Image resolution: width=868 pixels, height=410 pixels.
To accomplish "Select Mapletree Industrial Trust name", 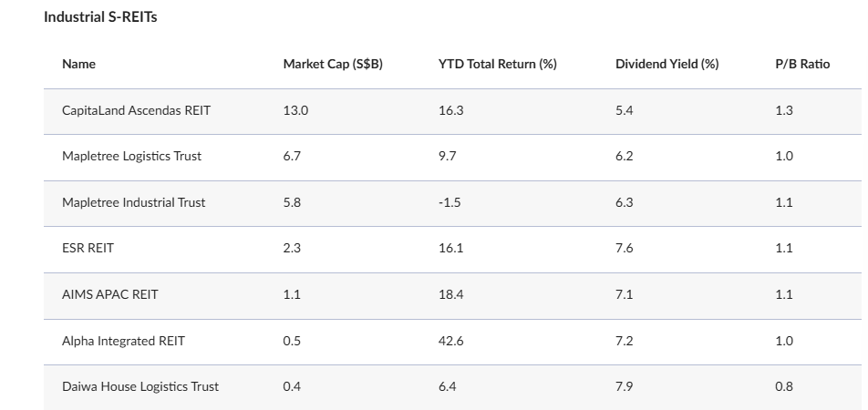I will [133, 202].
